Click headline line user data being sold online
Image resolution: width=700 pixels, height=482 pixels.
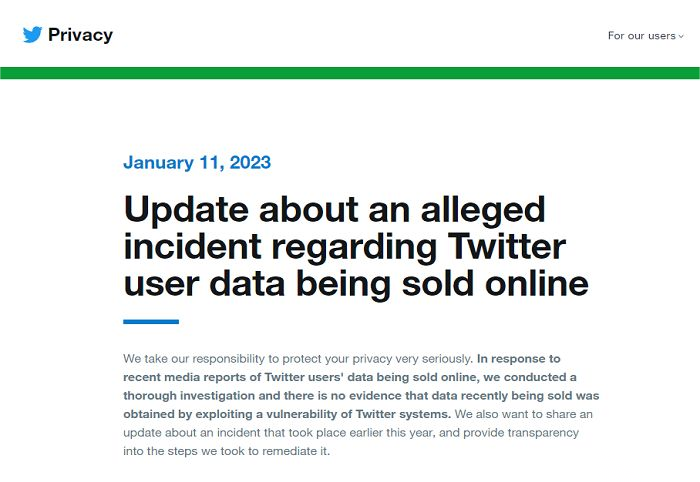coord(356,284)
